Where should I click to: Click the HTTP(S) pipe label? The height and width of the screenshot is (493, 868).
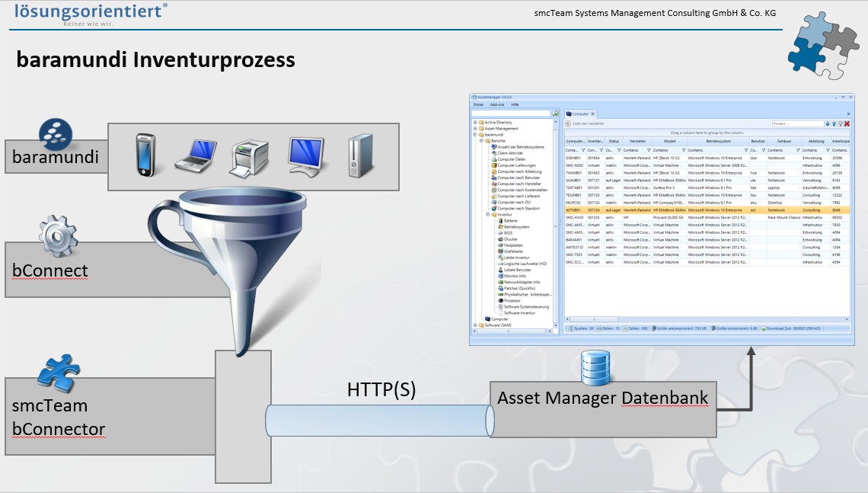point(381,389)
